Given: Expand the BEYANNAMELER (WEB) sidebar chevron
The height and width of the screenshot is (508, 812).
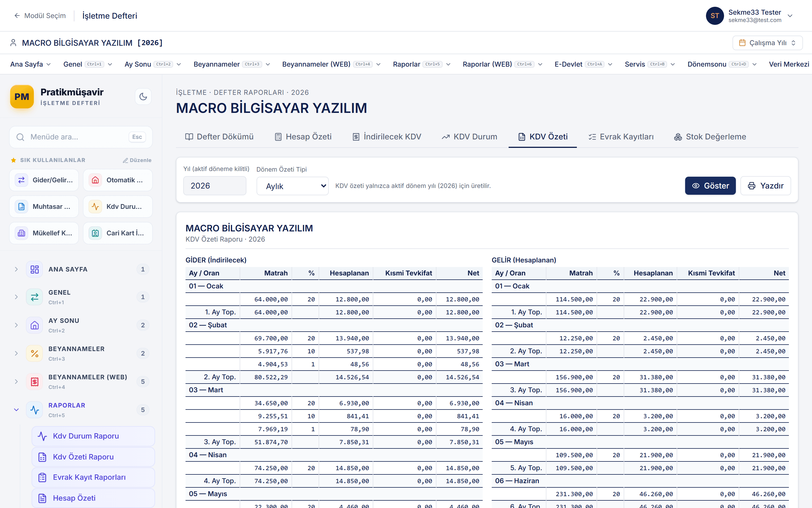Looking at the screenshot, I should (x=16, y=382).
